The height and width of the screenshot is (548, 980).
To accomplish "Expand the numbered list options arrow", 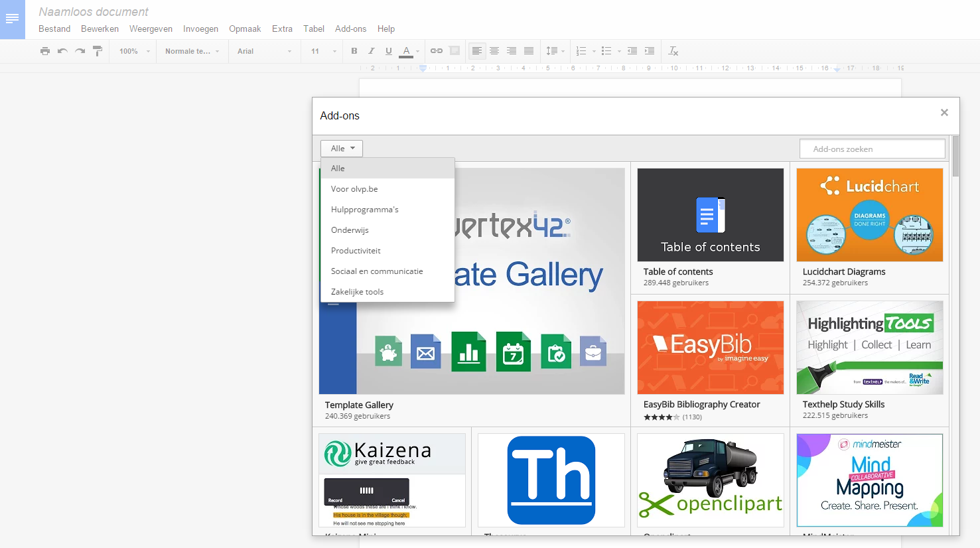I will pos(594,51).
